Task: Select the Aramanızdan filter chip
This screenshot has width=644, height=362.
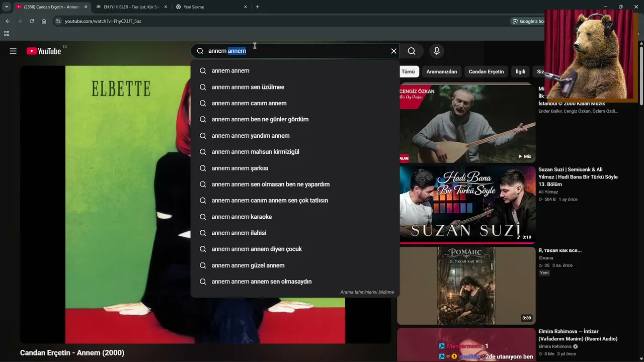Action: (x=442, y=71)
